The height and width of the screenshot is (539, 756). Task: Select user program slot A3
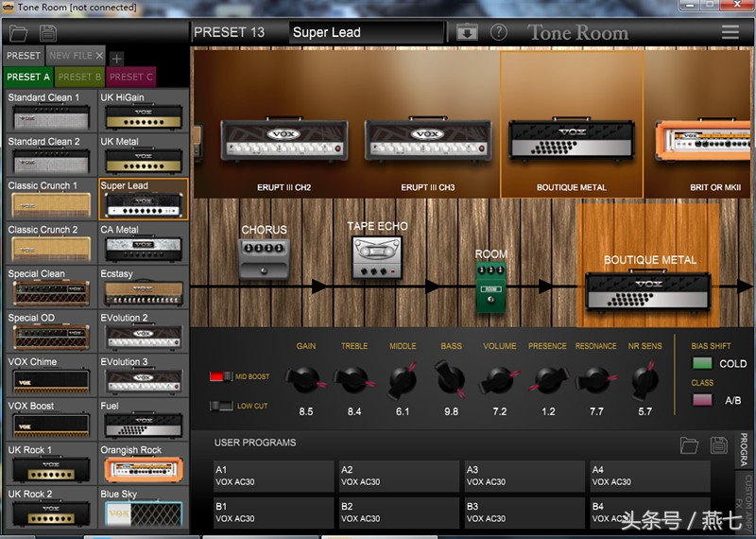click(x=524, y=476)
